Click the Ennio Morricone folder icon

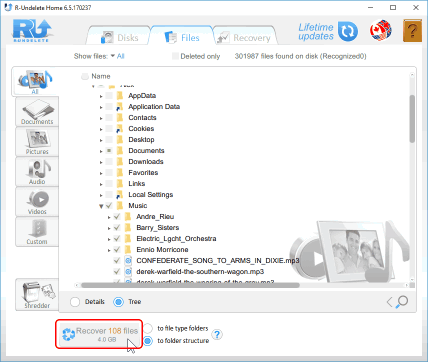(x=128, y=250)
